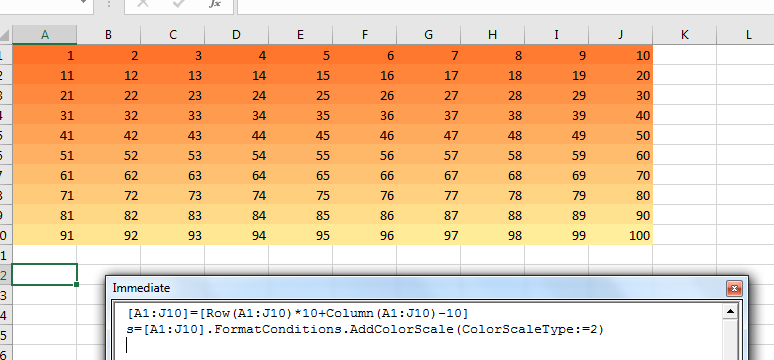Screen dimensions: 774x360
Task: Click cell containing 86
Action: pos(365,215)
